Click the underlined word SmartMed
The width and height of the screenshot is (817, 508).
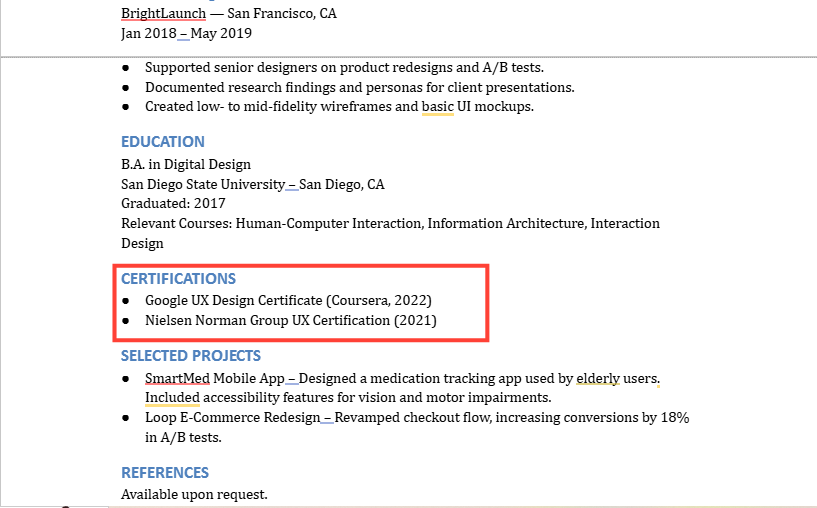(x=176, y=379)
